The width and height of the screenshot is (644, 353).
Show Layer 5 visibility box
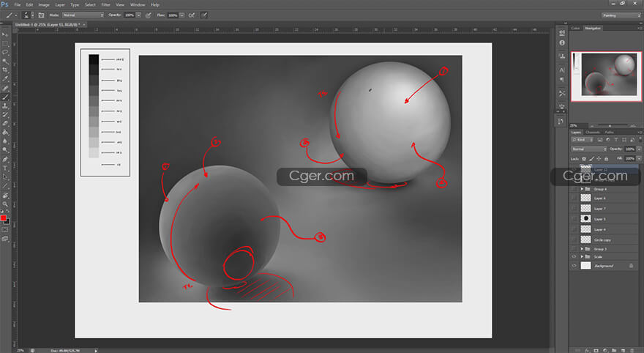[x=574, y=219]
